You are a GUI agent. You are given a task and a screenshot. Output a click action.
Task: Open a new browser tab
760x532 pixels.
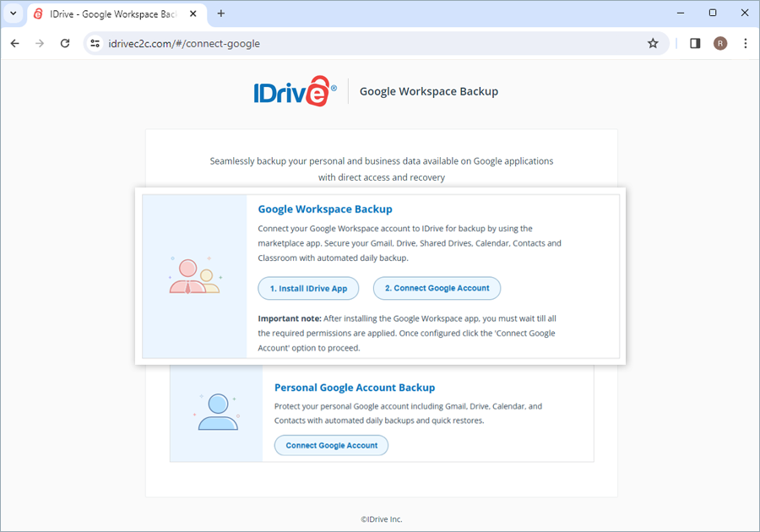pyautogui.click(x=220, y=14)
